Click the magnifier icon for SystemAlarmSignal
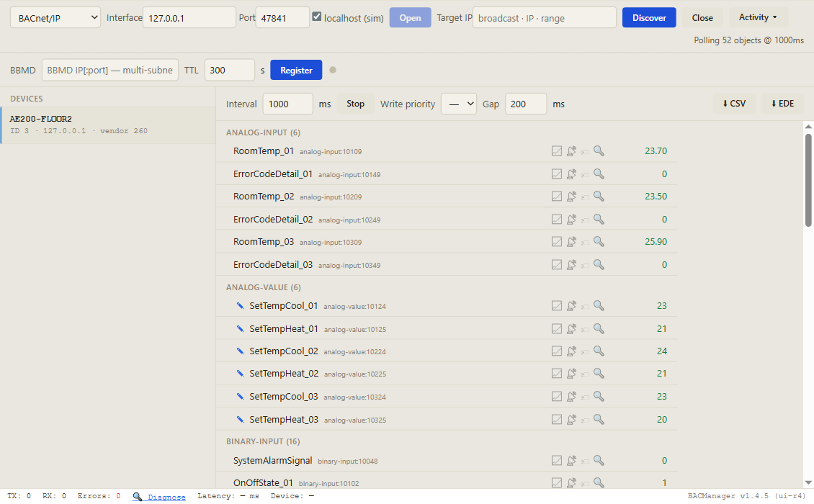 click(599, 460)
